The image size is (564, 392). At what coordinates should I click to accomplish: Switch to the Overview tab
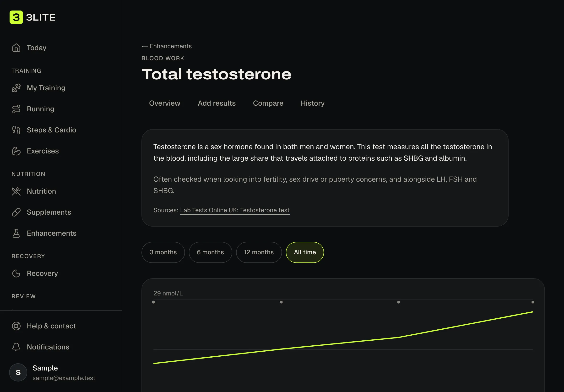click(165, 103)
